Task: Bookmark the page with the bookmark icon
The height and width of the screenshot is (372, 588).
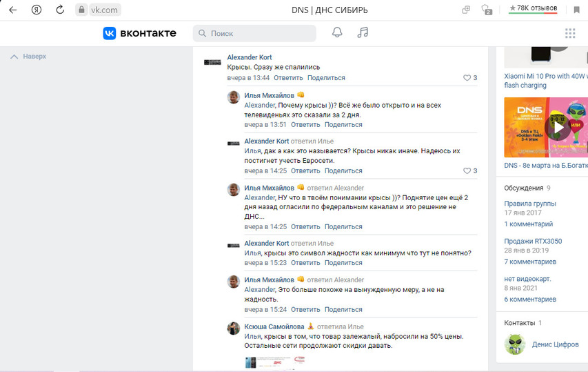Action: tap(577, 10)
